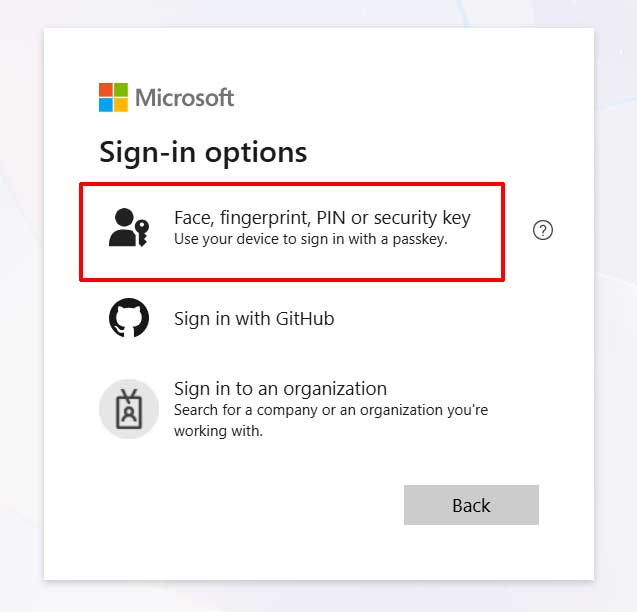637x612 pixels.
Task: Click empty space right of the GitHub label
Action: [x=440, y=319]
